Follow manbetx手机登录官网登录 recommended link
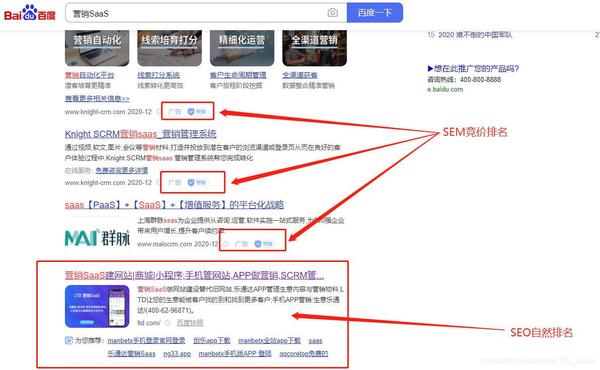This screenshot has height=370, width=600. (147, 341)
